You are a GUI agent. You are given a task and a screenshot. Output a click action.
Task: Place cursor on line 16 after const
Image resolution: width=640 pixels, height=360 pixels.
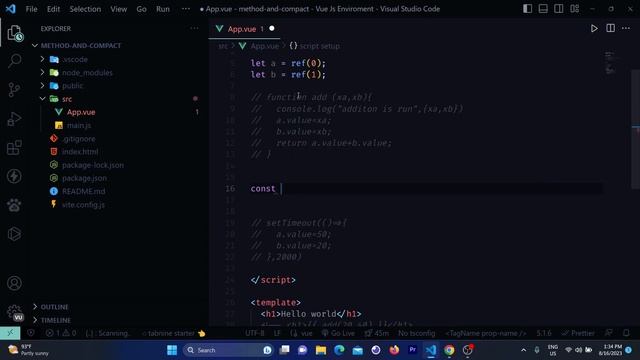(281, 189)
